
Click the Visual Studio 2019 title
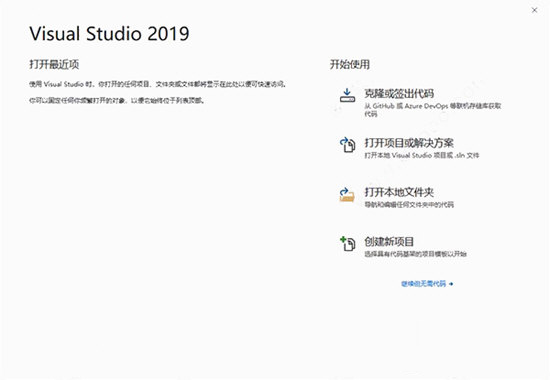(x=109, y=34)
